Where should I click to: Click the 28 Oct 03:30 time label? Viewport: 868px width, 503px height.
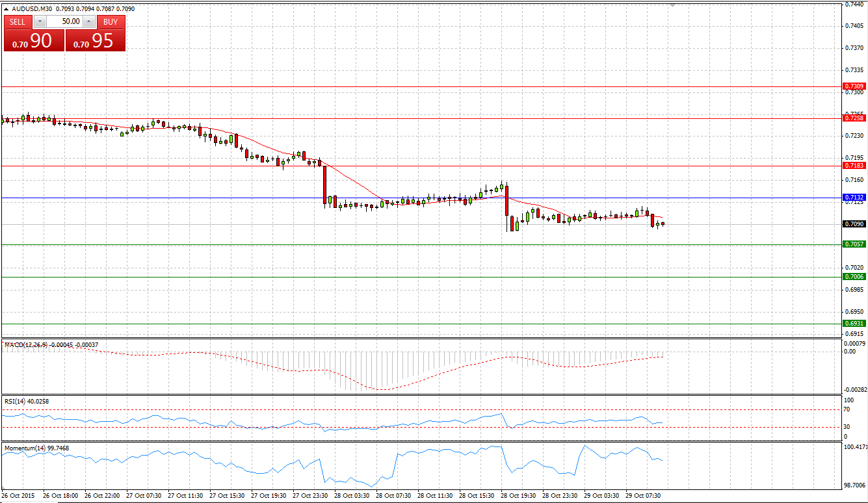coord(352,495)
